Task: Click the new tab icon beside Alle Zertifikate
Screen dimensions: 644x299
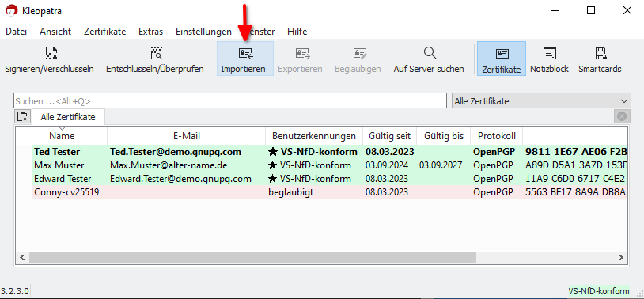Action: tap(23, 116)
